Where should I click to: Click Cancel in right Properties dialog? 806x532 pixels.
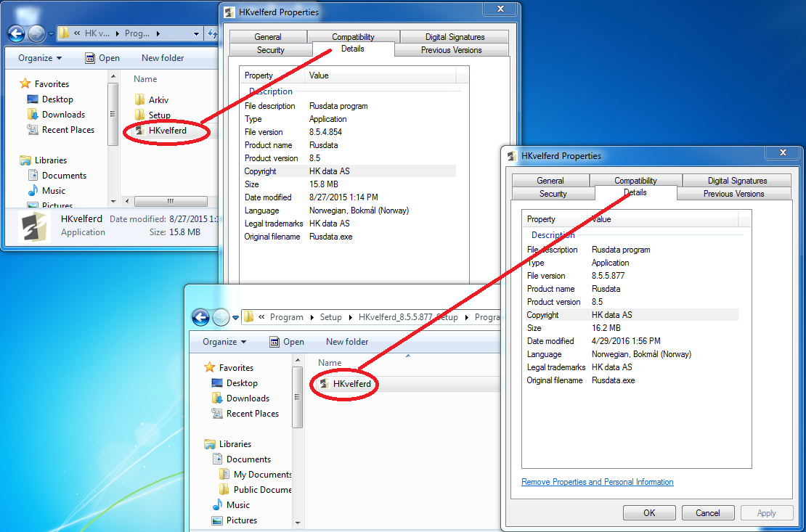(x=708, y=513)
